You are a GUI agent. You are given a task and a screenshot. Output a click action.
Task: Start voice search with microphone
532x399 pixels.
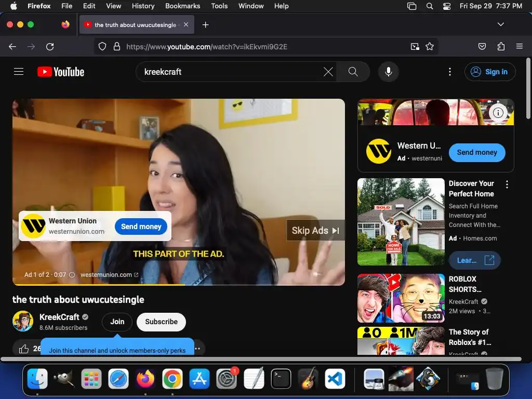tap(389, 72)
